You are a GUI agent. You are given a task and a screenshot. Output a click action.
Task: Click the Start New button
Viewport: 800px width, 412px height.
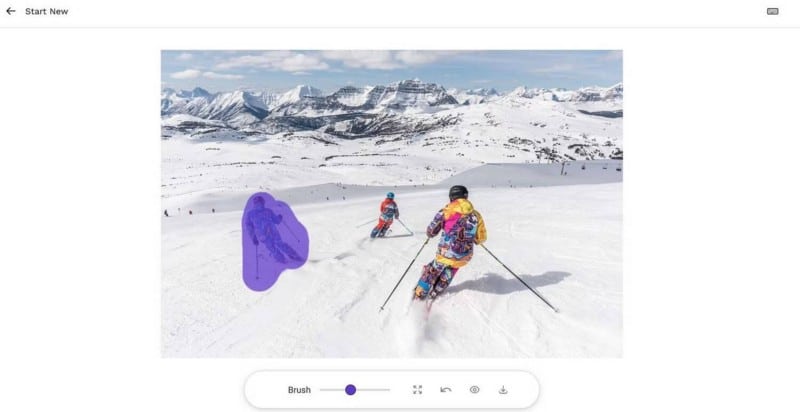(x=46, y=11)
